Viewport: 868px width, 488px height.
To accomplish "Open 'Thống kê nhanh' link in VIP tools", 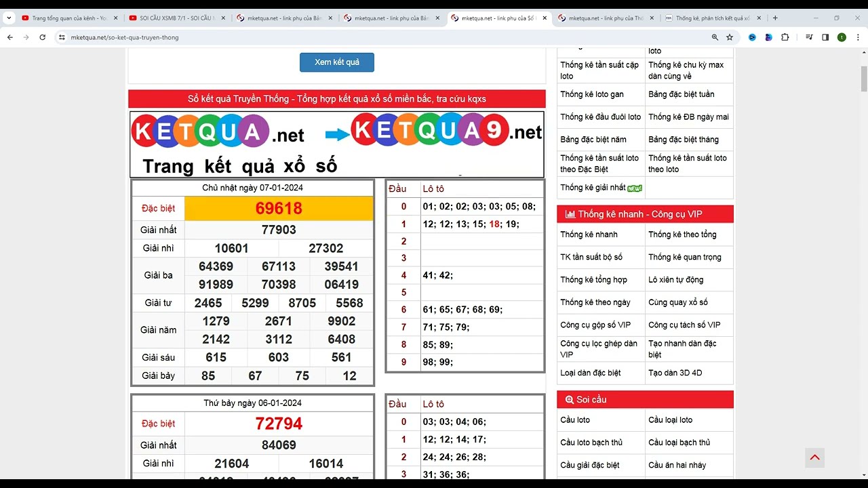I will [589, 235].
